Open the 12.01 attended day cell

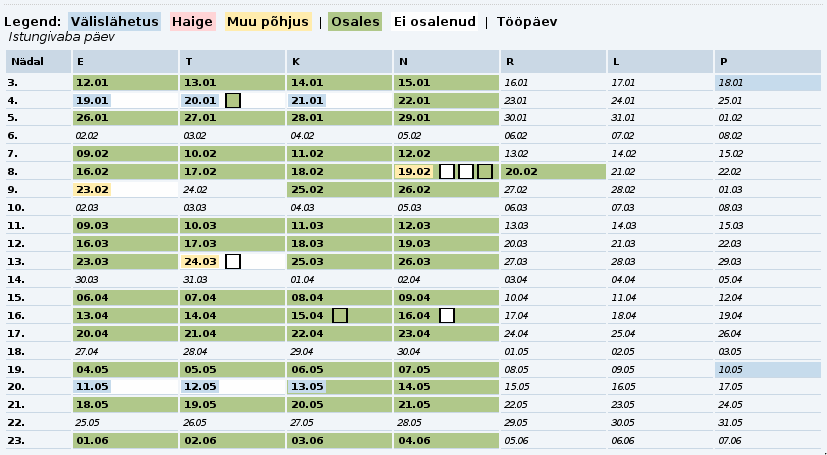(x=92, y=82)
